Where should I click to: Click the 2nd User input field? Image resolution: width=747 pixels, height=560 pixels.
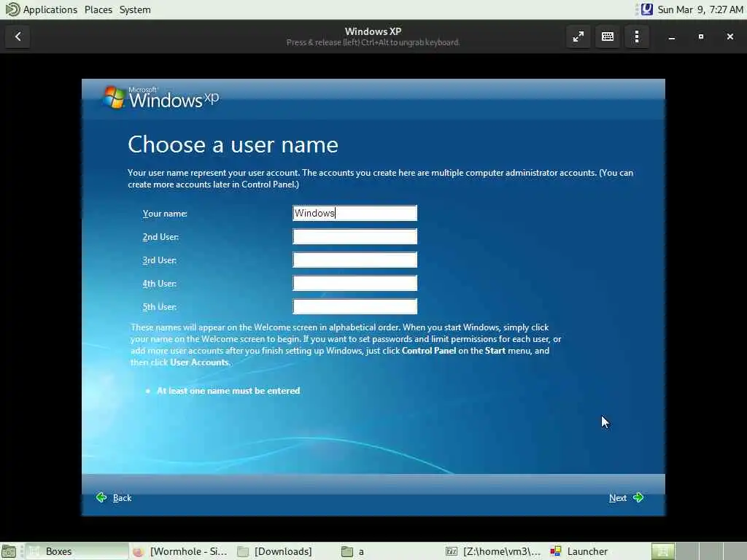tap(355, 237)
